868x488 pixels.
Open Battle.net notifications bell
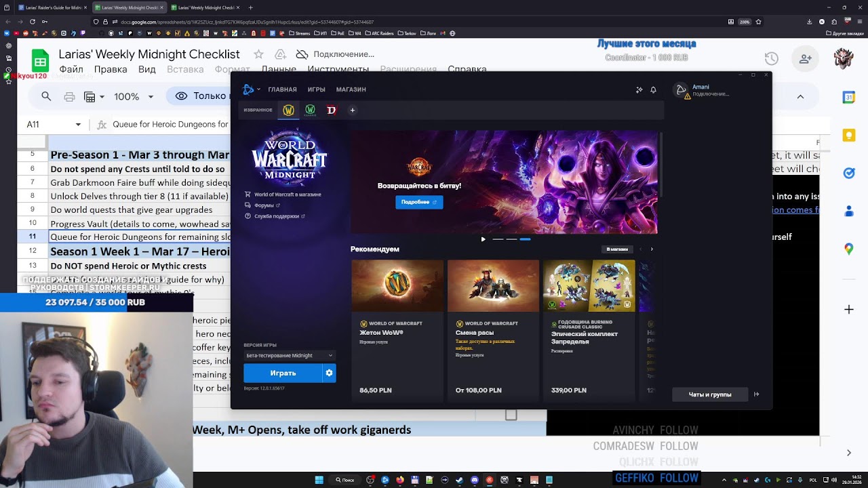(653, 89)
